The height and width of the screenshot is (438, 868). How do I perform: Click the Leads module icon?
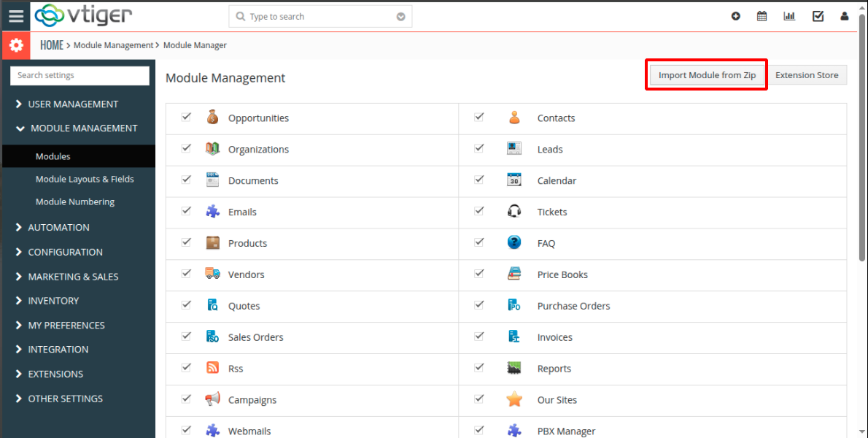point(514,148)
